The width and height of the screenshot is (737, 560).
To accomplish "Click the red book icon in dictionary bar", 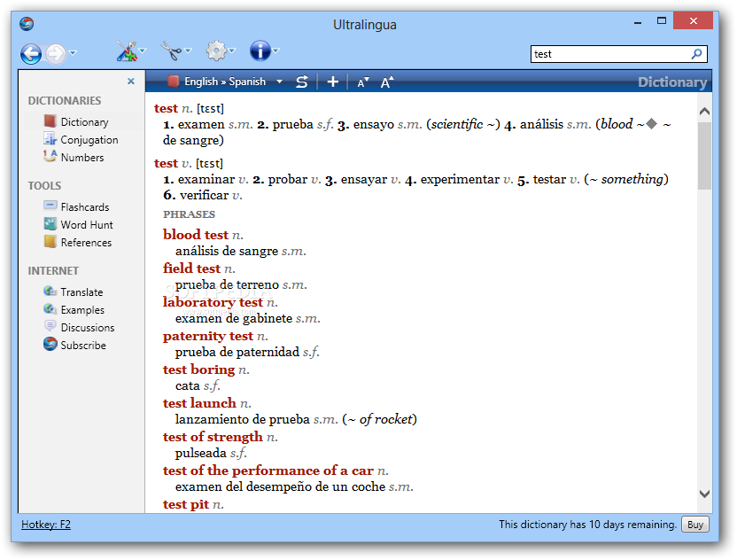I will tap(174, 82).
